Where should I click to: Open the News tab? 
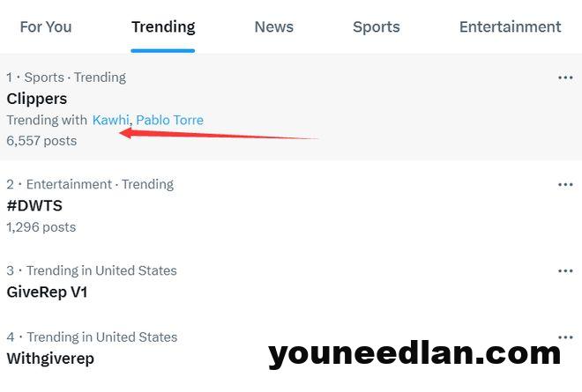point(274,27)
